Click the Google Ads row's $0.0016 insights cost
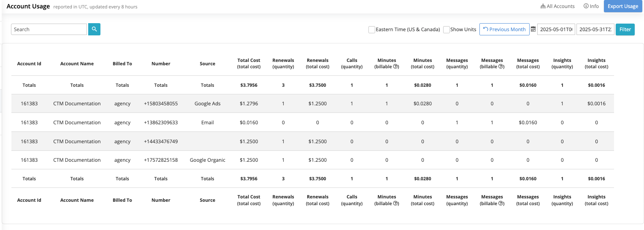The height and width of the screenshot is (230, 644). (596, 104)
